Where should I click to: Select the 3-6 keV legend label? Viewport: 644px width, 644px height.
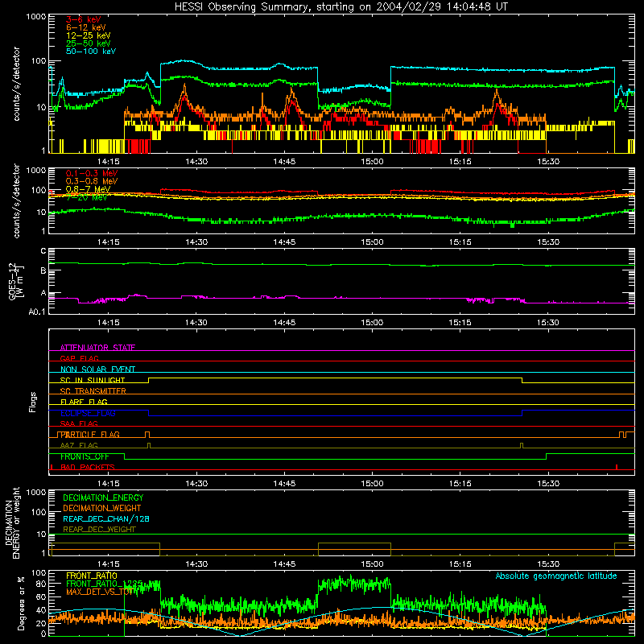pos(84,19)
